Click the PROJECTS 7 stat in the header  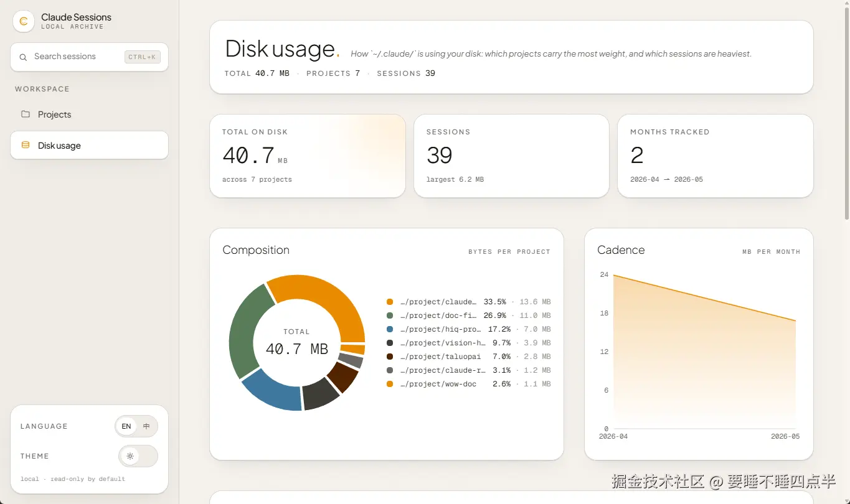pos(333,73)
